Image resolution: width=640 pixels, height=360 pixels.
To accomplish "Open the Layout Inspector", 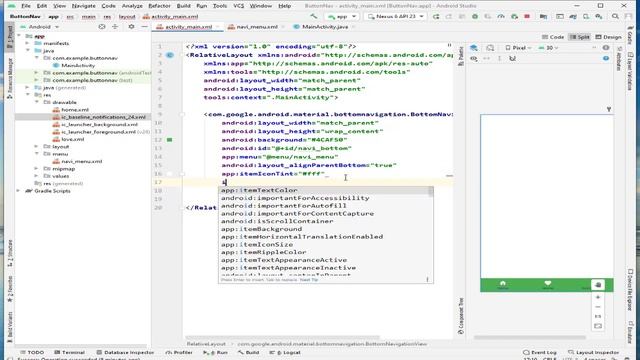I will pyautogui.click(x=593, y=352).
